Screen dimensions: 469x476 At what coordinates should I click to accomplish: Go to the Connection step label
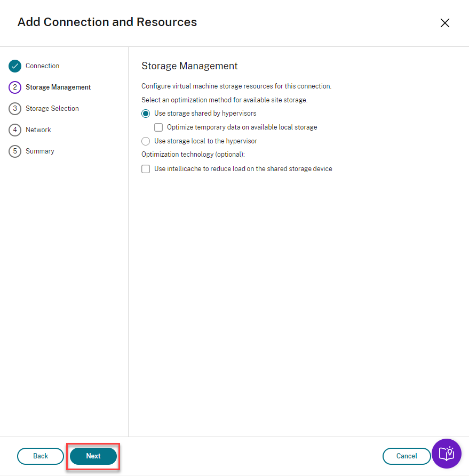pos(43,66)
